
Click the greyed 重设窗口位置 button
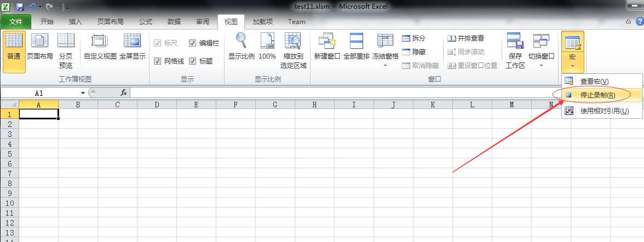point(472,65)
